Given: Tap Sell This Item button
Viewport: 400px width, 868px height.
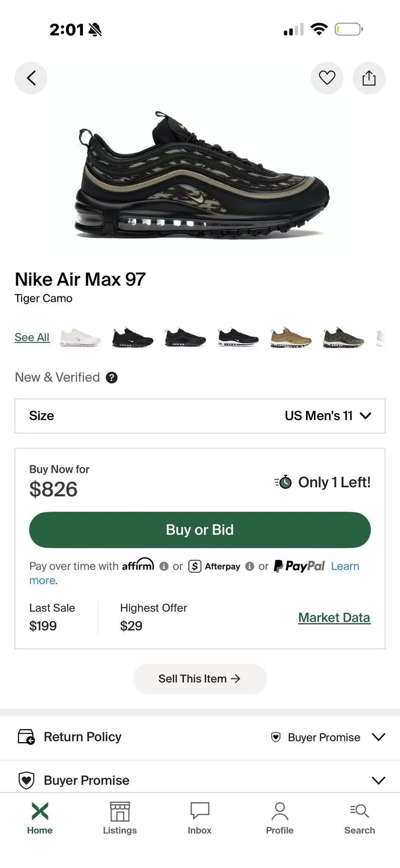Looking at the screenshot, I should point(200,679).
